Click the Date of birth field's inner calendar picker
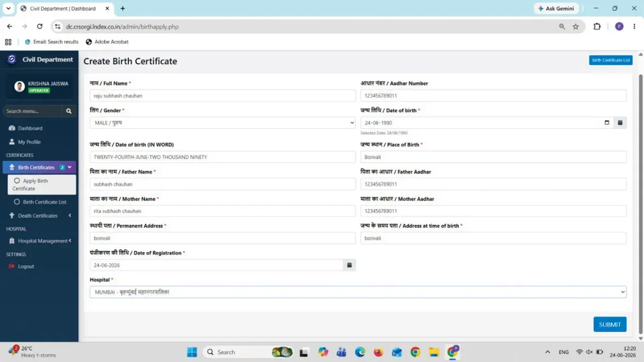Viewport: 644px width, 362px height. pos(607,123)
